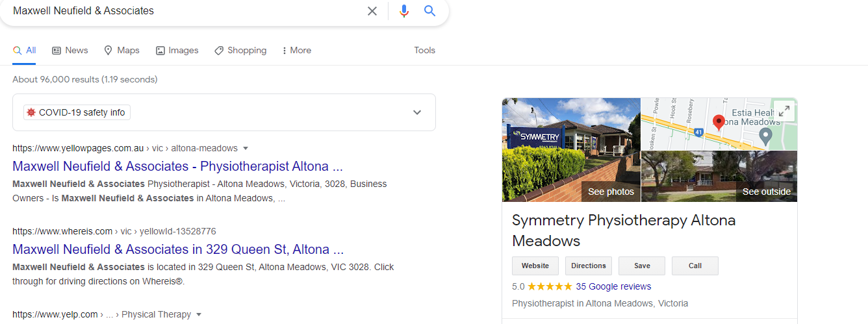Expand the COVID-19 safety info panel
The image size is (868, 324).
coord(417,112)
